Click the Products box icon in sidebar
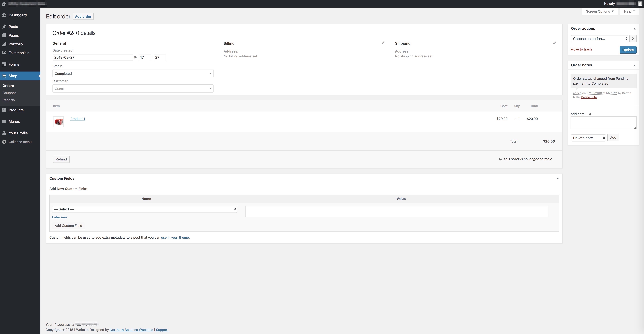Image resolution: width=644 pixels, height=334 pixels. pyautogui.click(x=4, y=110)
